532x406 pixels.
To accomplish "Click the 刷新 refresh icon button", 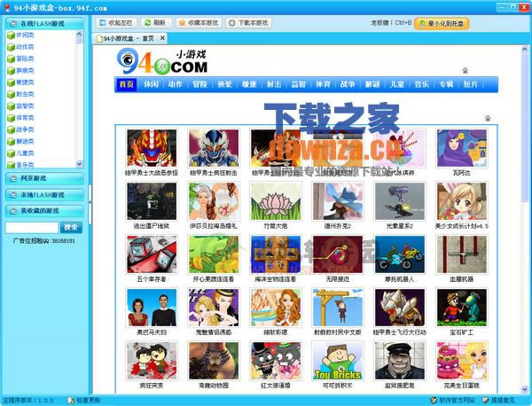I will tap(155, 22).
